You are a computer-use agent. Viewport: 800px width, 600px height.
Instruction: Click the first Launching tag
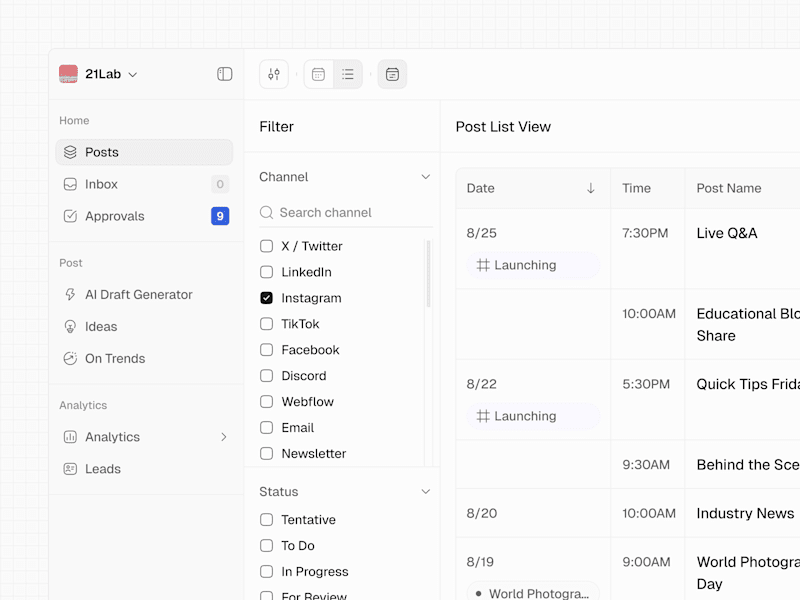pos(517,265)
